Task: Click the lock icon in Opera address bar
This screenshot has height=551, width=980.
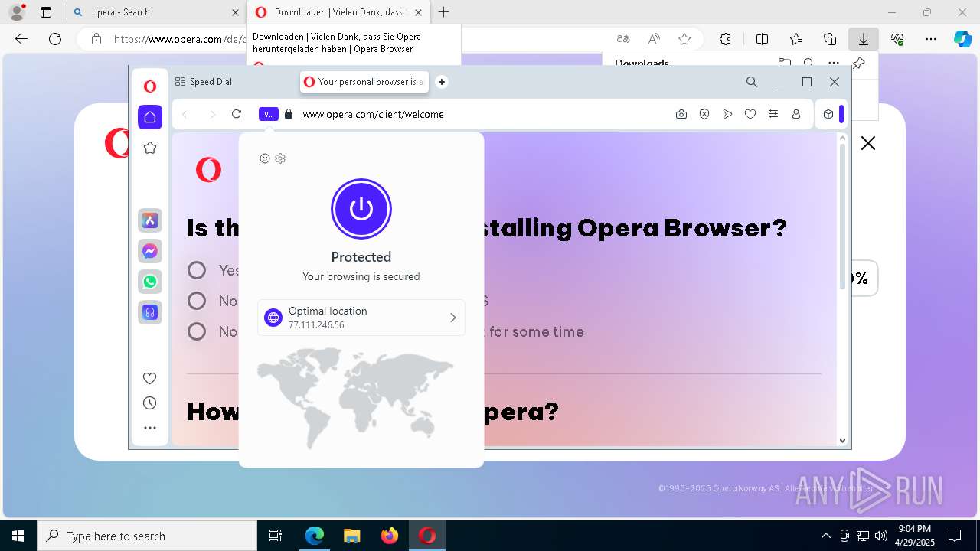Action: 289,114
